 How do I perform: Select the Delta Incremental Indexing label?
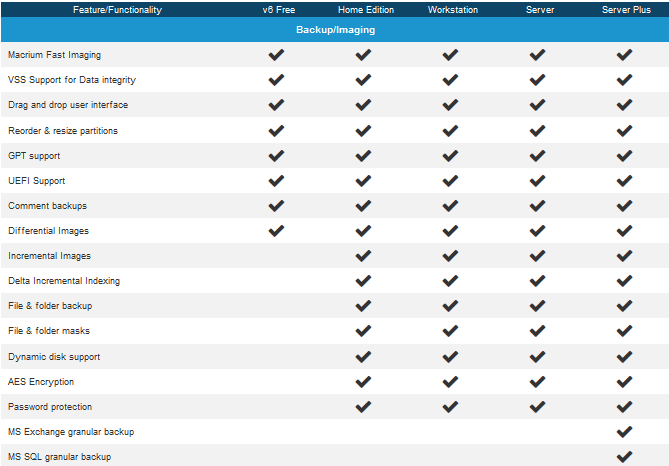pyautogui.click(x=64, y=281)
